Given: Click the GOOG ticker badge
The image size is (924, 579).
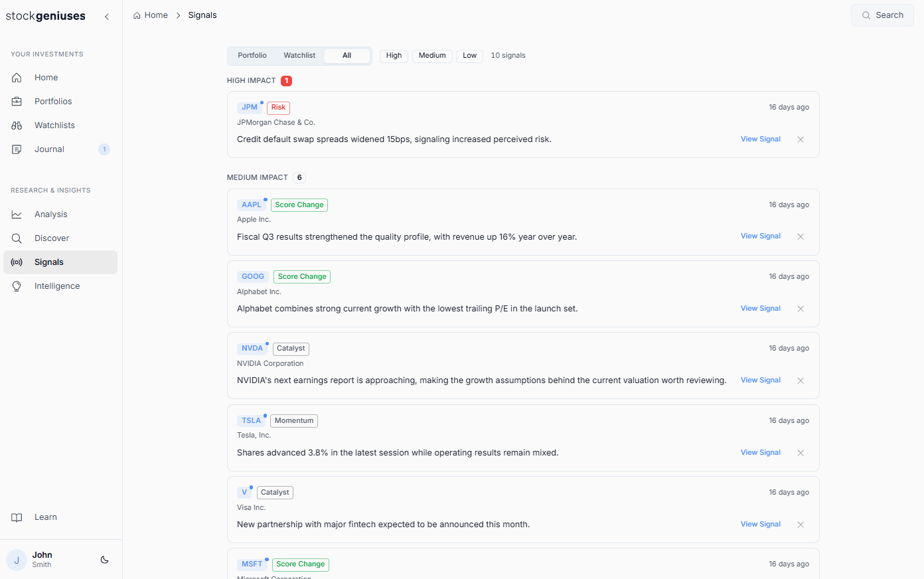Looking at the screenshot, I should pos(253,277).
